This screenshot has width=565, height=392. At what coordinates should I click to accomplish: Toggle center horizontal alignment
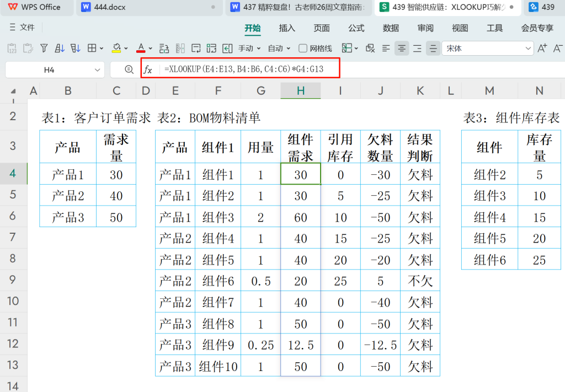click(x=402, y=48)
